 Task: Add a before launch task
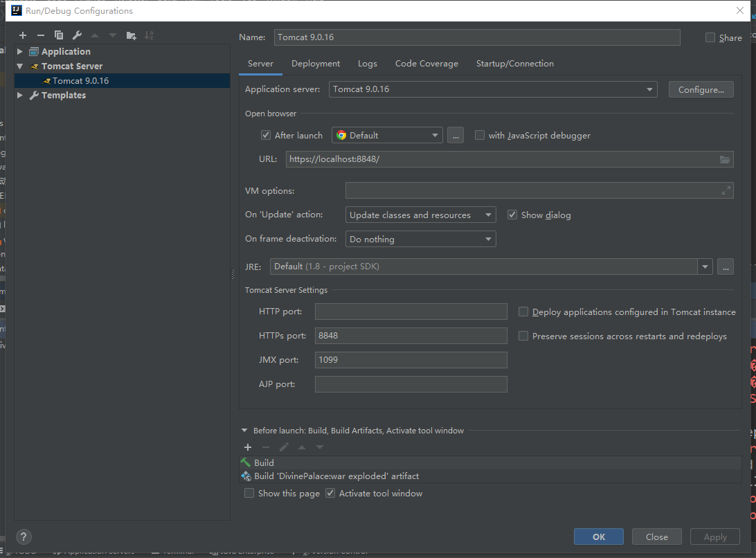point(248,447)
